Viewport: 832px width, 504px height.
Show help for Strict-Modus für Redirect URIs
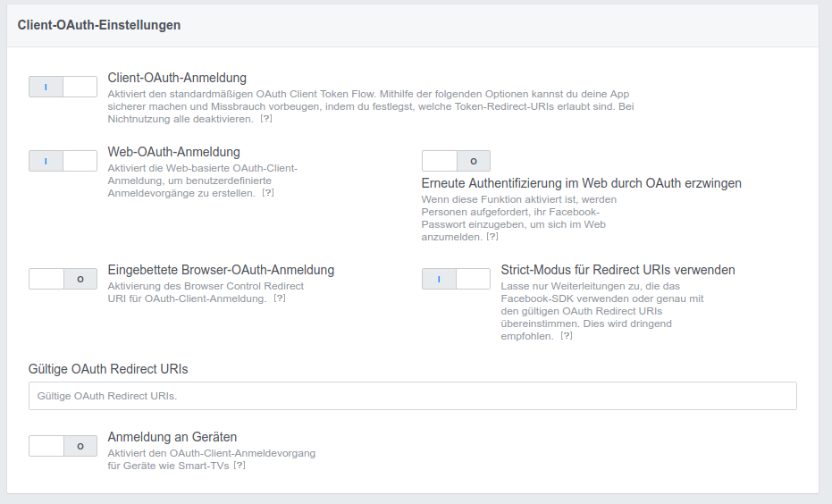point(567,336)
